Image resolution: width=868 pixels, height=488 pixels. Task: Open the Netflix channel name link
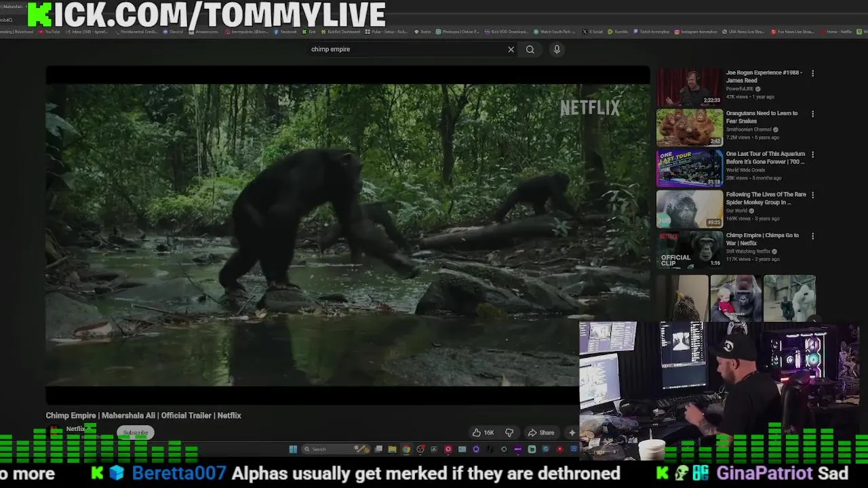(x=75, y=429)
